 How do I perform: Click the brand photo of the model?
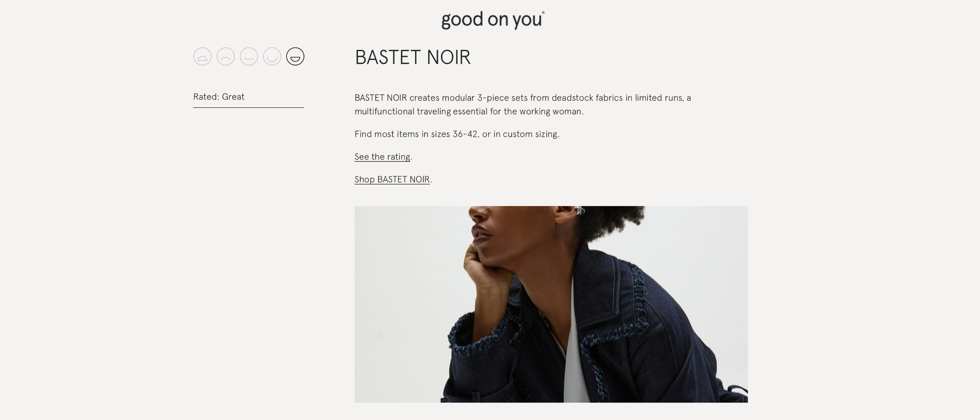pos(551,304)
